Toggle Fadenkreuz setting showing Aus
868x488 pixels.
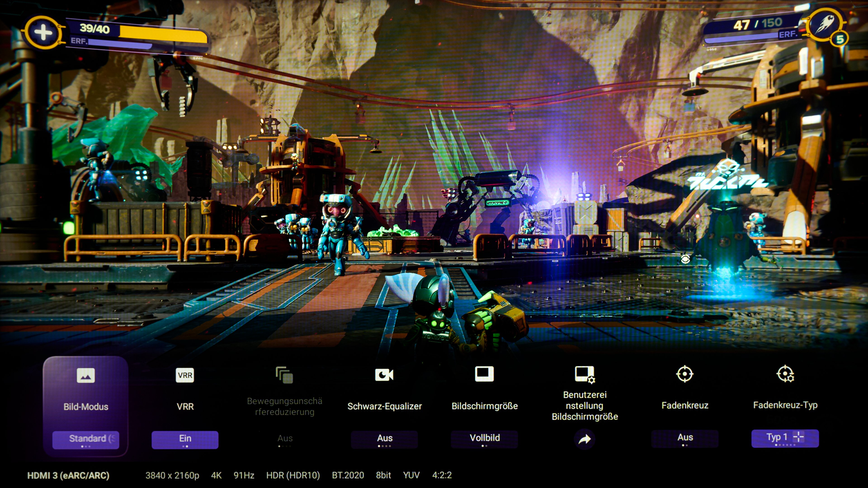pos(685,439)
